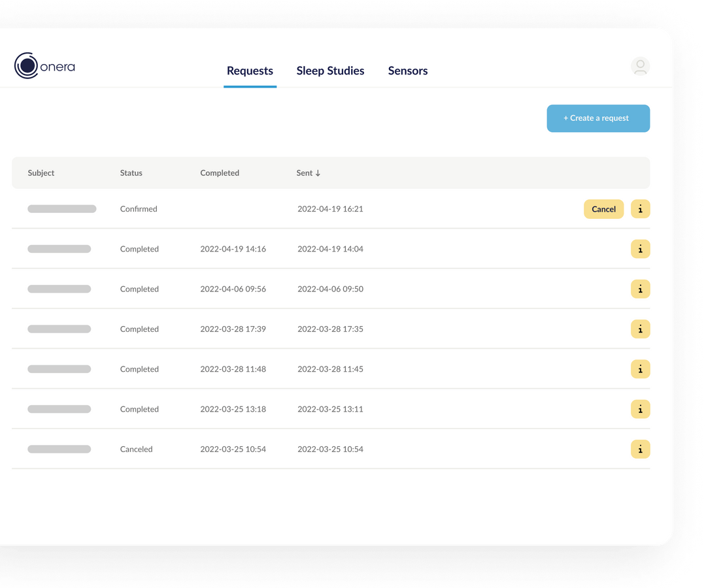Open the Sensors tab
Viewport: 706px width, 588px height.
(407, 71)
